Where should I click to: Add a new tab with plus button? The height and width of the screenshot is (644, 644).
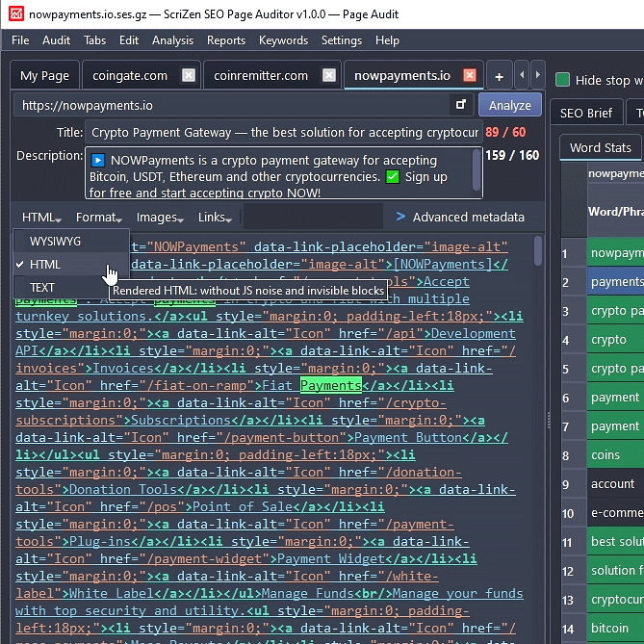tap(499, 76)
